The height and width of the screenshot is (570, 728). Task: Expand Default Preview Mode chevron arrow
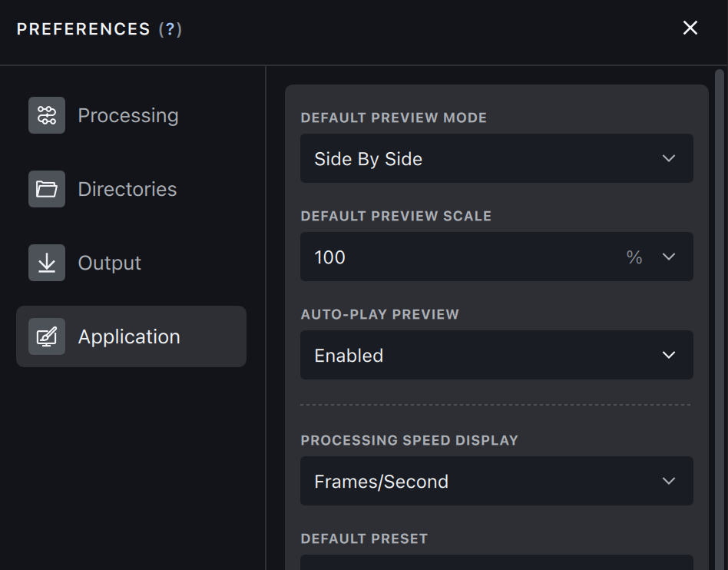[669, 158]
